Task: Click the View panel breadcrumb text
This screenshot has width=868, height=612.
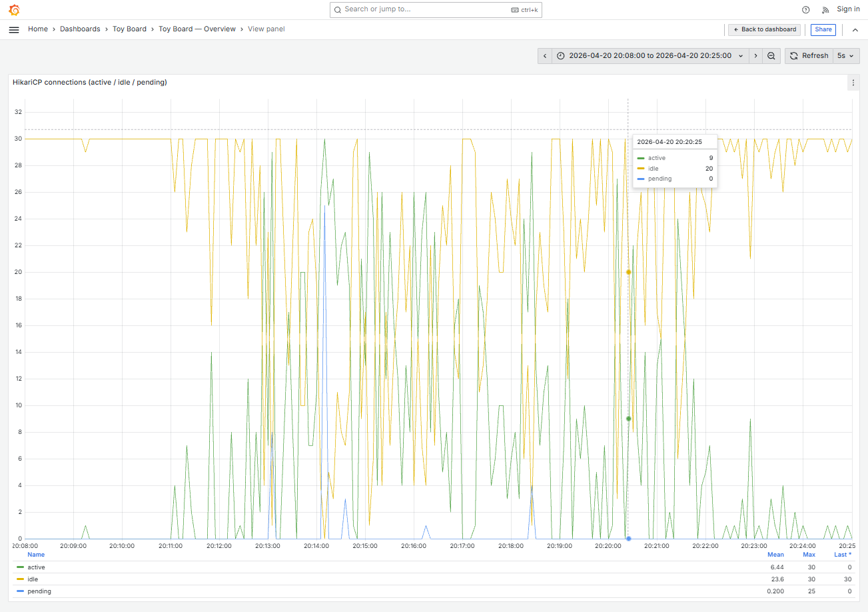Action: pos(266,29)
